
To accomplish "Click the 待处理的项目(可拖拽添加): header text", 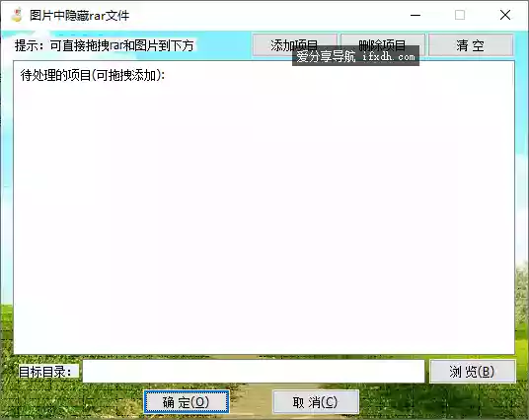I will pyautogui.click(x=93, y=75).
